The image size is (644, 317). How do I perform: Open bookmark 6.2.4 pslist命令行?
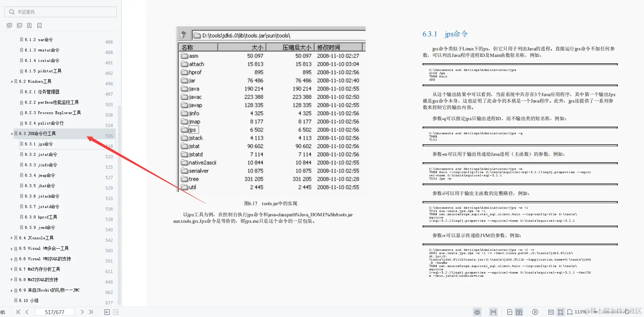pyautogui.click(x=44, y=123)
